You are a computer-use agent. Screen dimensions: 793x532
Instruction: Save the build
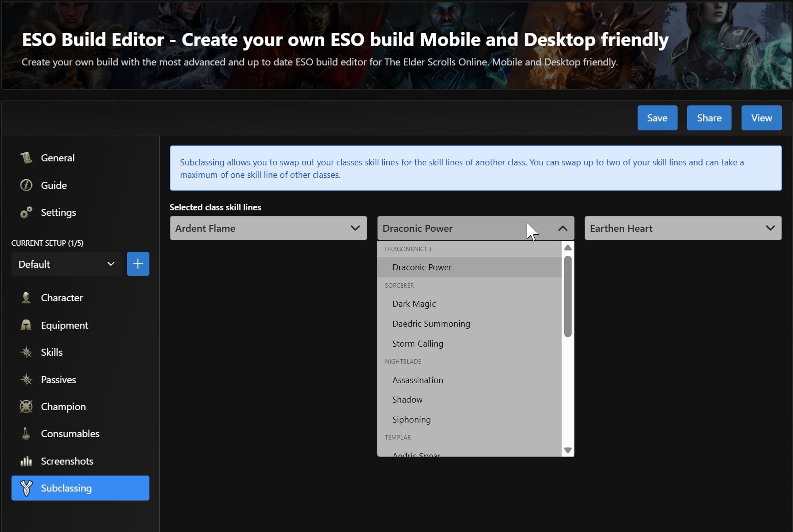coord(657,118)
